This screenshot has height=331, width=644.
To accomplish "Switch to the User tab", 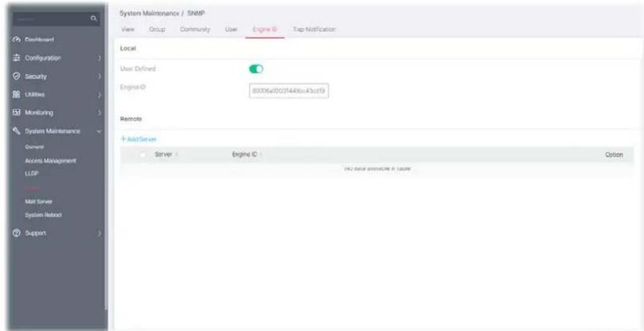I will [x=230, y=30].
